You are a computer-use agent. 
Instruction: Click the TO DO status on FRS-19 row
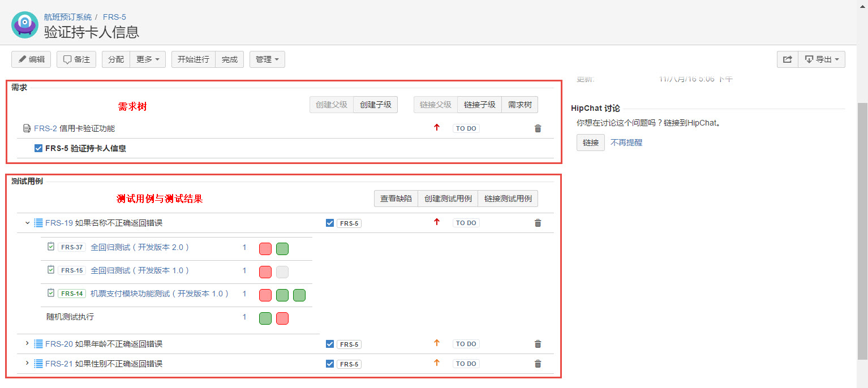[466, 223]
